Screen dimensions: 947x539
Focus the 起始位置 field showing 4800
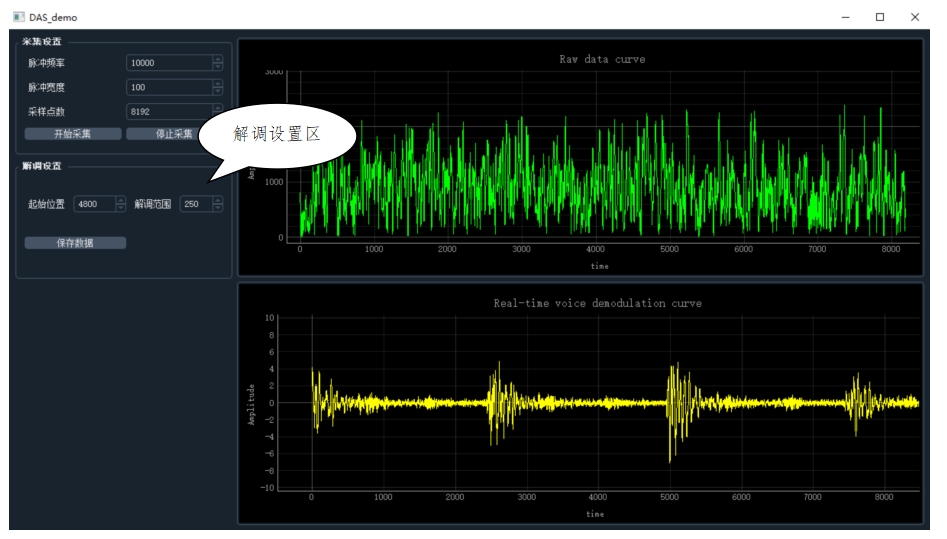[x=94, y=204]
